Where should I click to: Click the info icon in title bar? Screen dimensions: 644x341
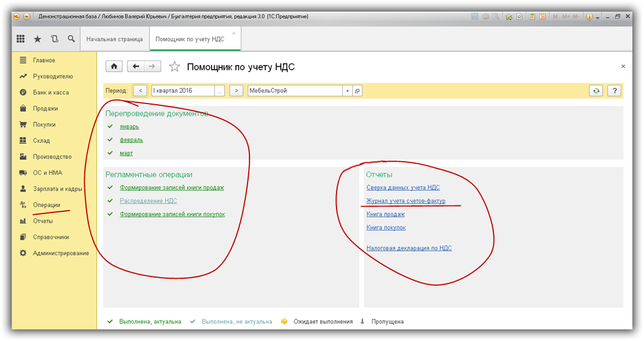tap(589, 16)
